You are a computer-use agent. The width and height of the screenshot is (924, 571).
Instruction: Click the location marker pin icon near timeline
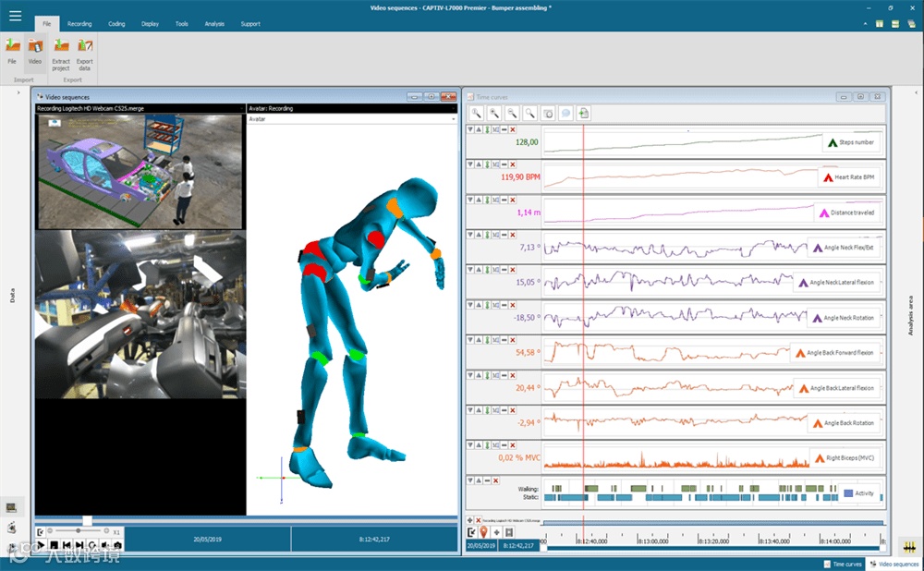[x=483, y=532]
